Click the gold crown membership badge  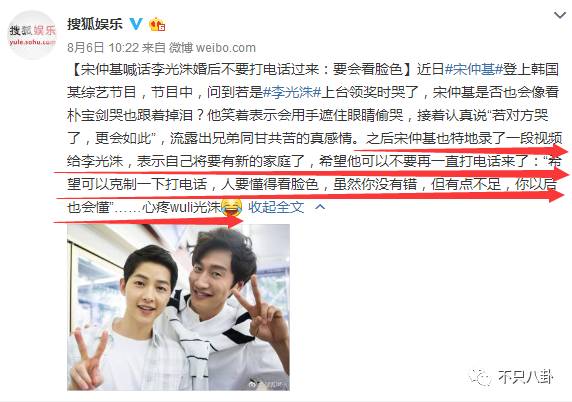157,24
